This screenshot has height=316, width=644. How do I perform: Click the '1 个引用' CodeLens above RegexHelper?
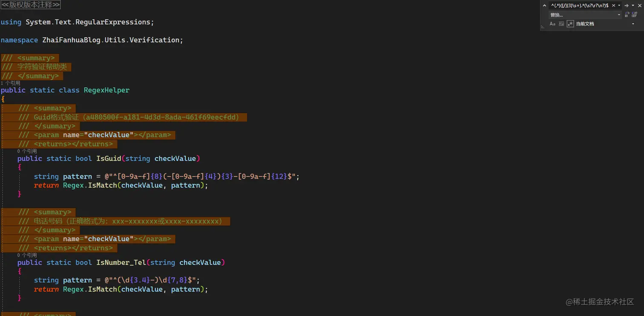(x=11, y=83)
